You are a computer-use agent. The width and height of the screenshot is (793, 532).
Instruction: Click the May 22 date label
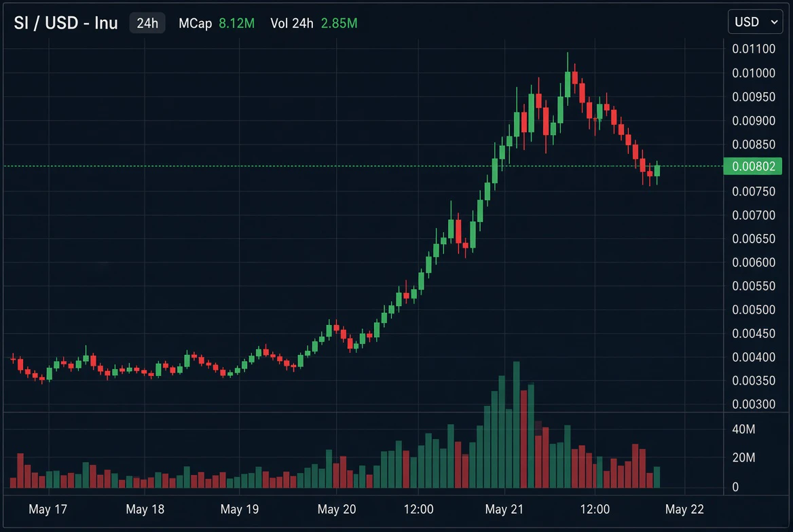685,509
